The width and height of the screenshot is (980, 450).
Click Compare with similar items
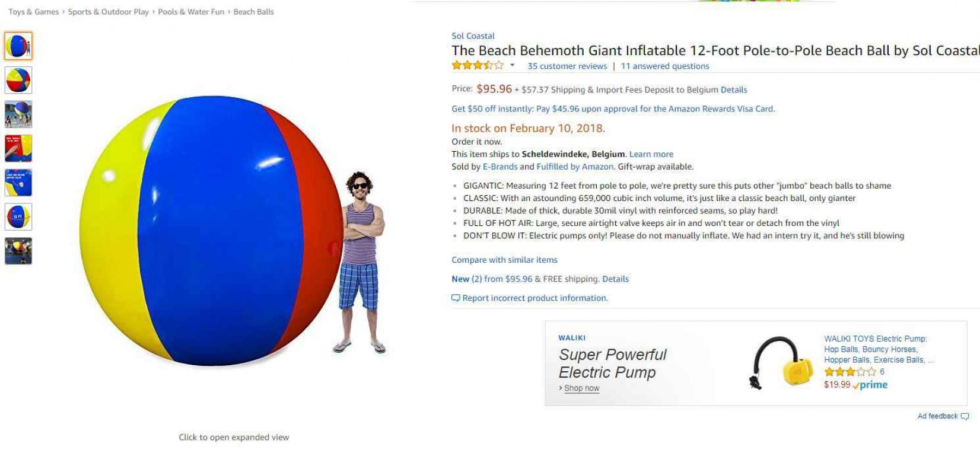click(504, 260)
